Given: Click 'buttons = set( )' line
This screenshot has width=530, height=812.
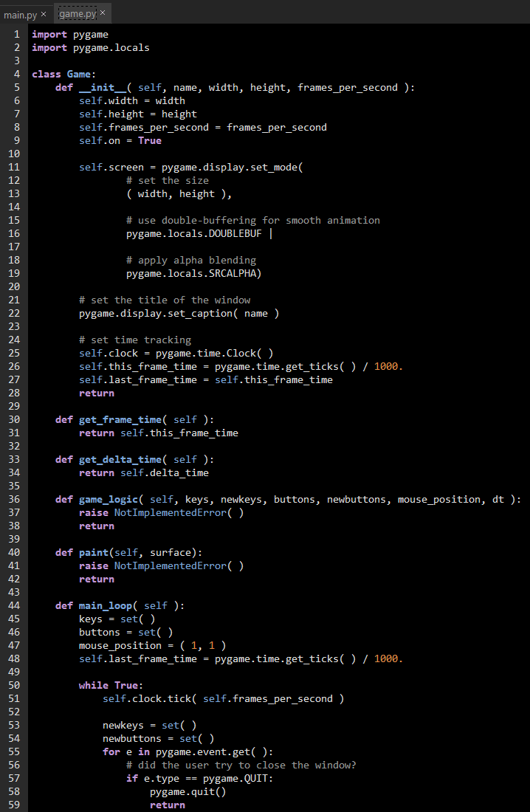Looking at the screenshot, I should (x=126, y=633).
